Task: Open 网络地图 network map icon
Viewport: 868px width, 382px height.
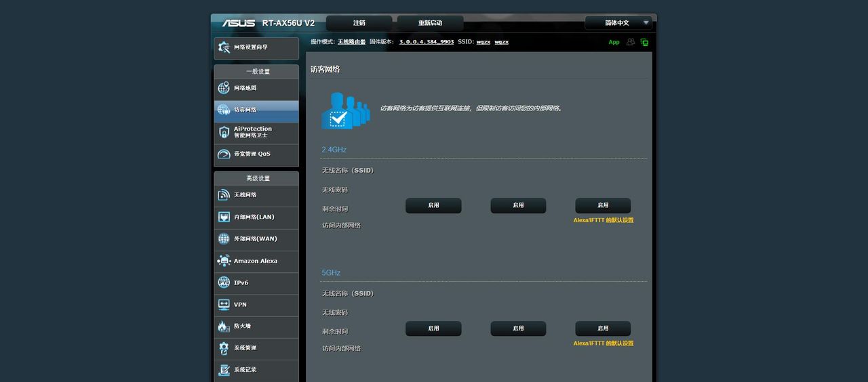Action: [x=224, y=88]
